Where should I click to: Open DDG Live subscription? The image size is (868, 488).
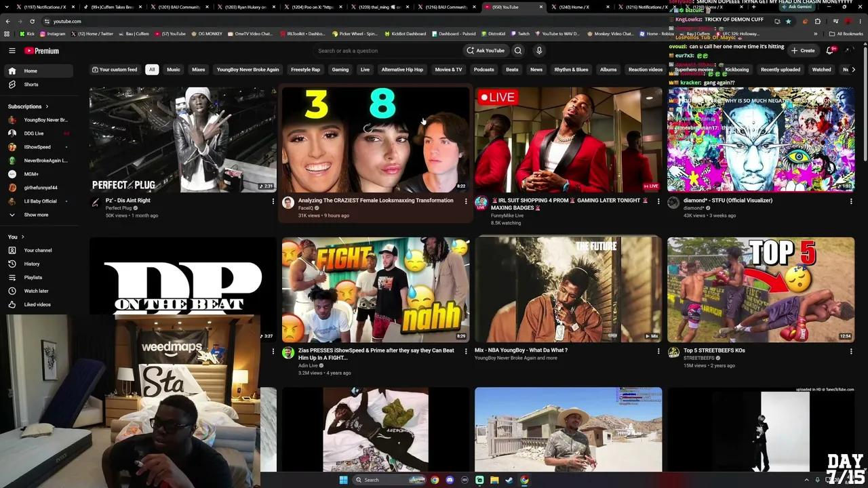(x=39, y=134)
